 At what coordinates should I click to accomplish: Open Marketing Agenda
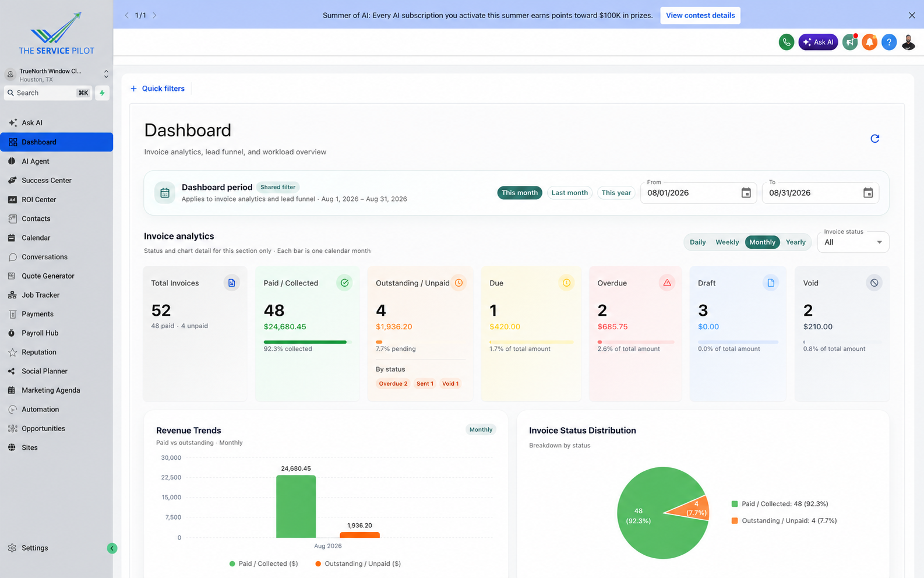57,390
